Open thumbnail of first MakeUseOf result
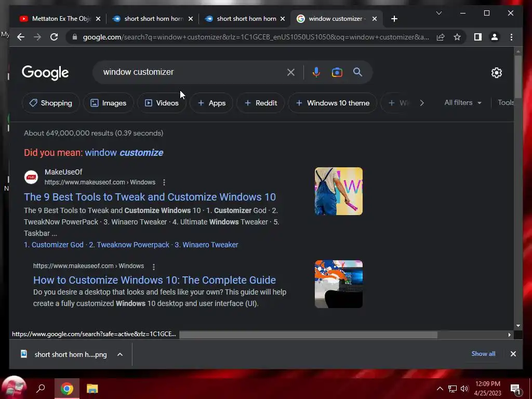The width and height of the screenshot is (532, 399). pyautogui.click(x=339, y=191)
